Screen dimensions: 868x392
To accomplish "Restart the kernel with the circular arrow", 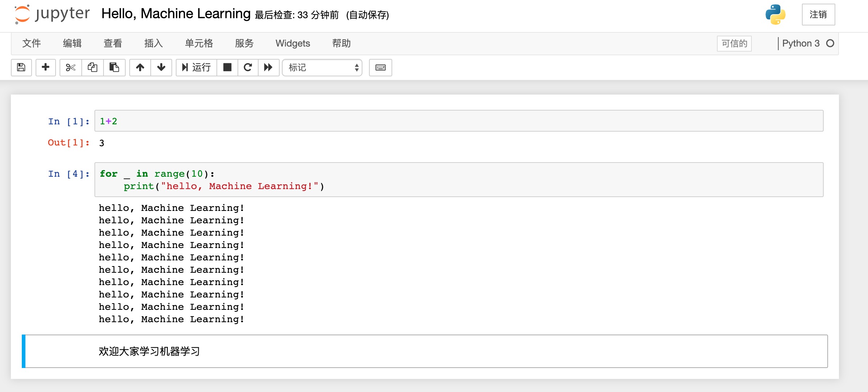I will point(248,67).
